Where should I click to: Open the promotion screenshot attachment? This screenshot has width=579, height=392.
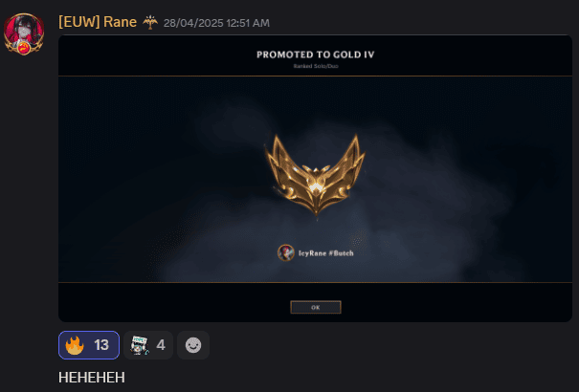click(316, 179)
